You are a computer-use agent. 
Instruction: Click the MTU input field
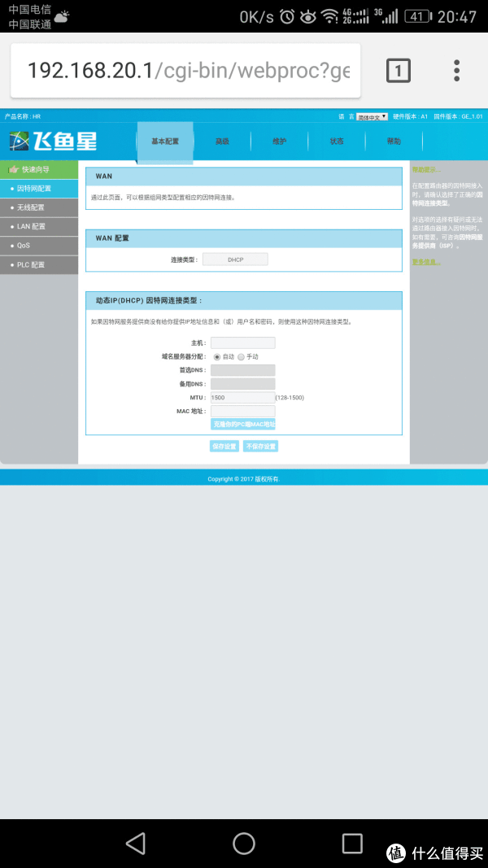[x=242, y=397]
